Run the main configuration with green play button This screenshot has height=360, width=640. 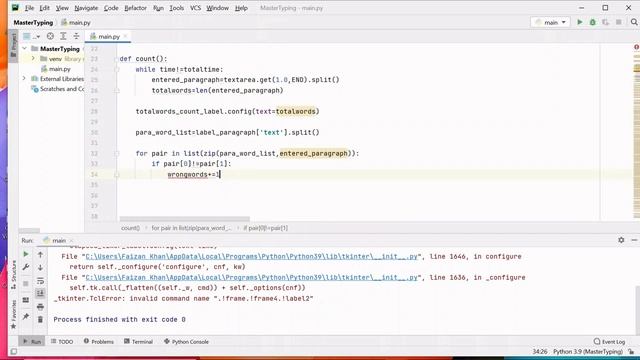(x=580, y=22)
